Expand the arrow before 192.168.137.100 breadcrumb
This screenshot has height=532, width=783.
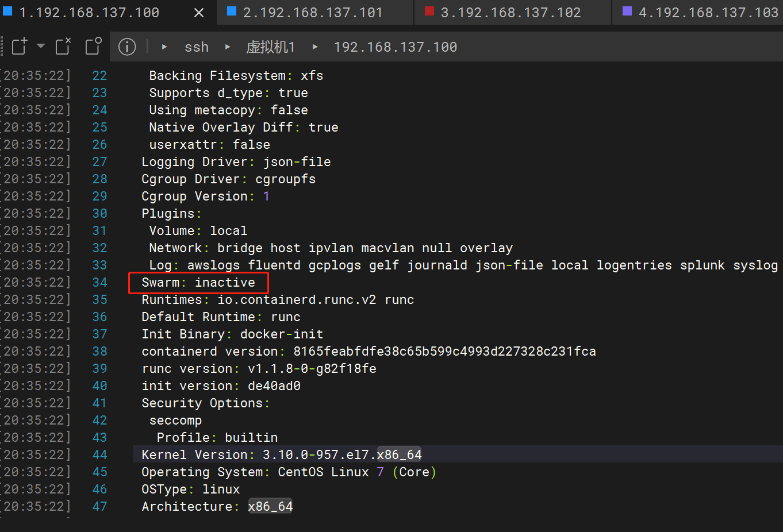point(315,47)
